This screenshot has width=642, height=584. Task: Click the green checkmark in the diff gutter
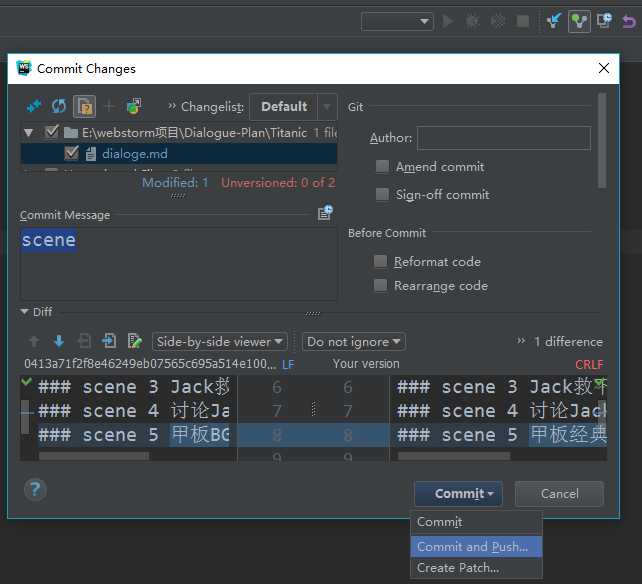point(27,382)
